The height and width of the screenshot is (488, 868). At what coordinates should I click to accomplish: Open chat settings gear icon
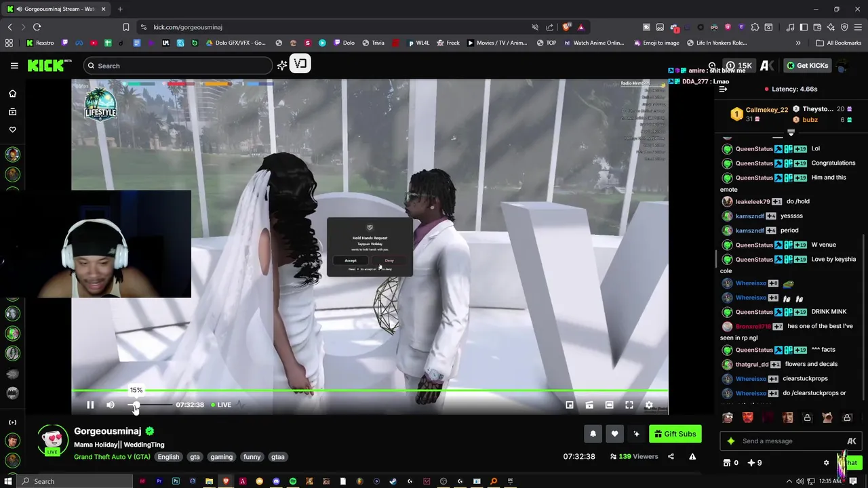point(826,463)
